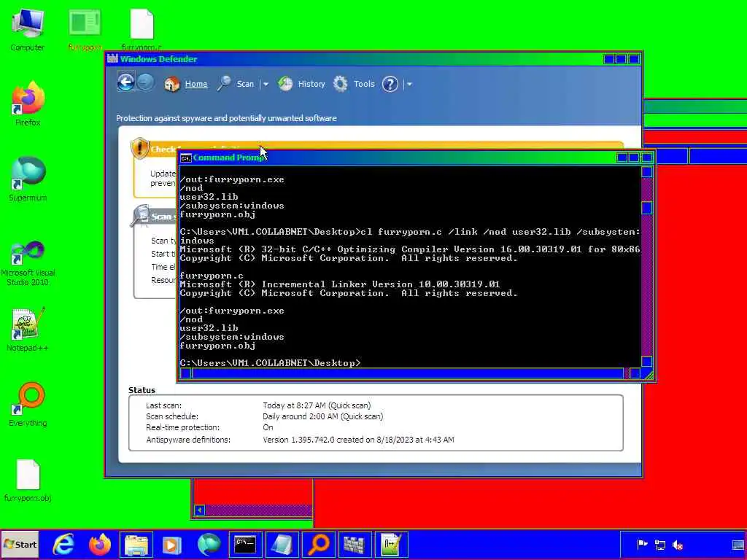
Task: Click the Windows Defender title bar icon
Action: pos(112,58)
